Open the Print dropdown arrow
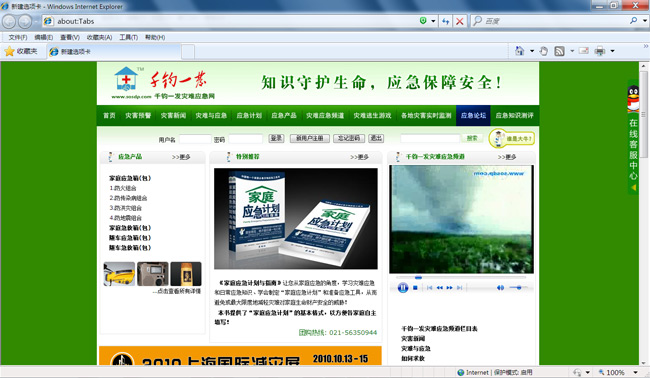The image size is (650, 378). coord(612,51)
